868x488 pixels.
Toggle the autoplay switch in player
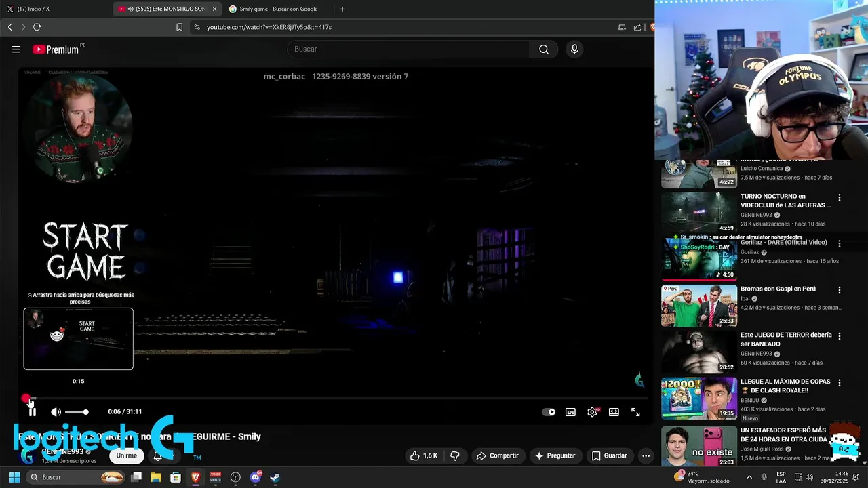(x=549, y=412)
